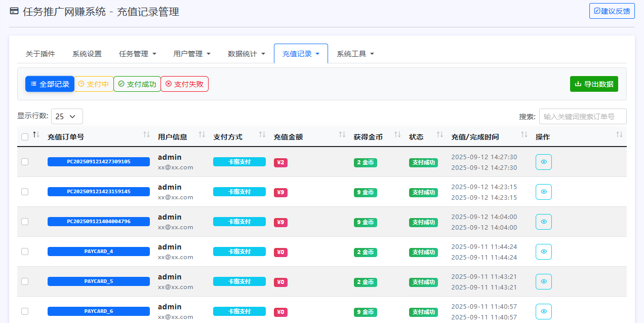Viewport: 644px width, 323px height.
Task: Open the 显示行数 rows-per-page dropdown
Action: point(66,116)
